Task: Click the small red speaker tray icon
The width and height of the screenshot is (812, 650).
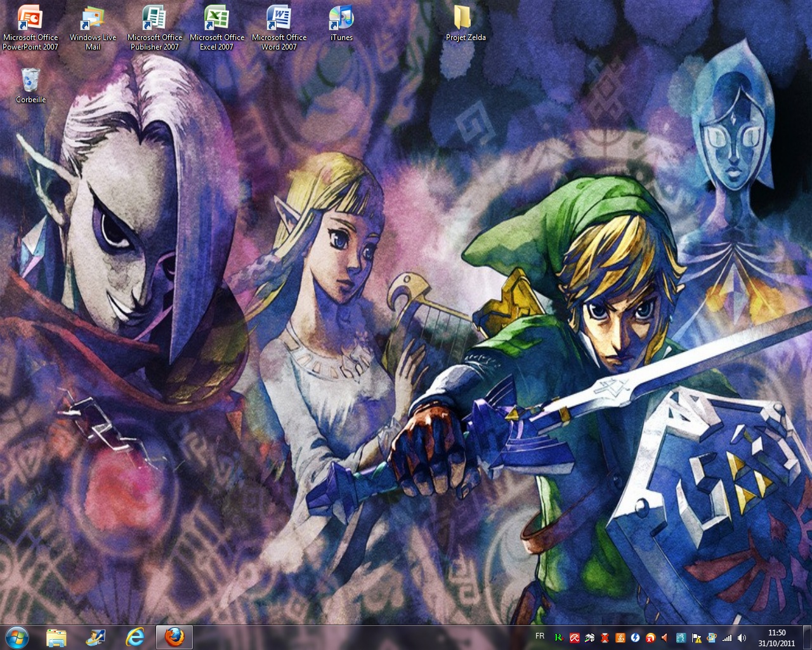Action: coord(665,637)
